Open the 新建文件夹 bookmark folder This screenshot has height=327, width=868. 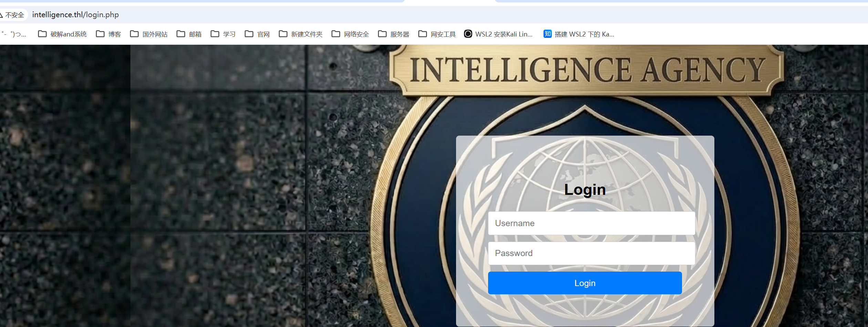[x=301, y=34]
